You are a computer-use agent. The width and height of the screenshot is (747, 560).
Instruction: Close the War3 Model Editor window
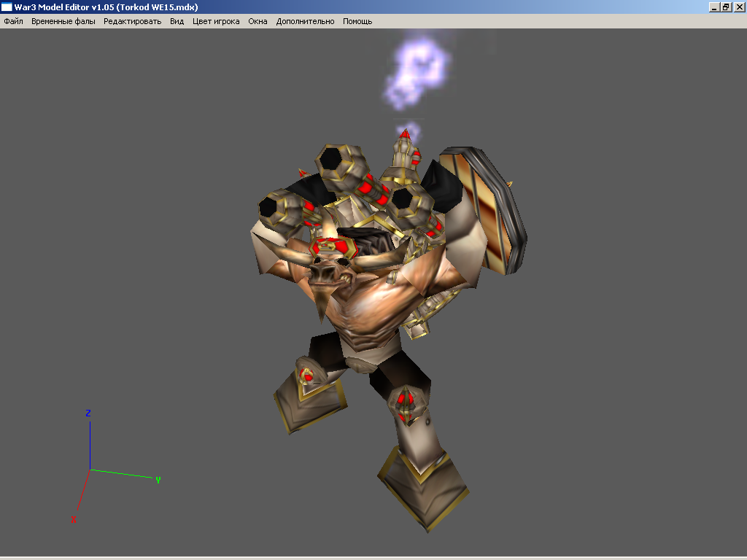tap(740, 7)
